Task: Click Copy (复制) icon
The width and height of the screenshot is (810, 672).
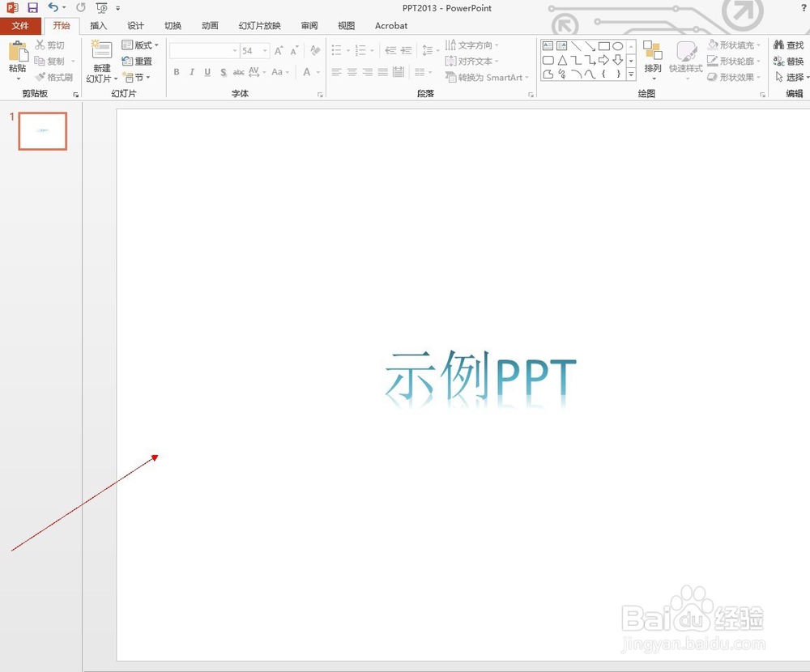Action: pos(39,61)
